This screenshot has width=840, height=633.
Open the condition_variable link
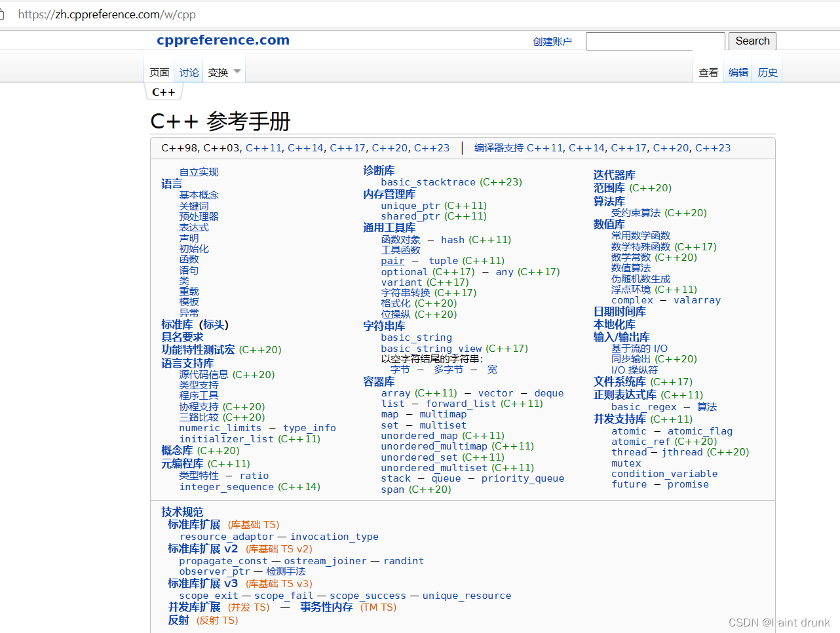point(664,474)
